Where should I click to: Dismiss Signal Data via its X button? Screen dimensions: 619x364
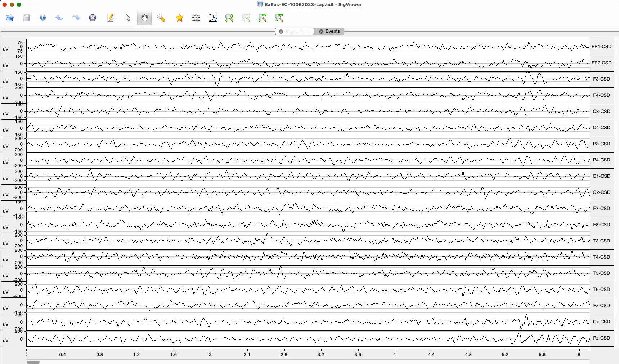point(281,31)
